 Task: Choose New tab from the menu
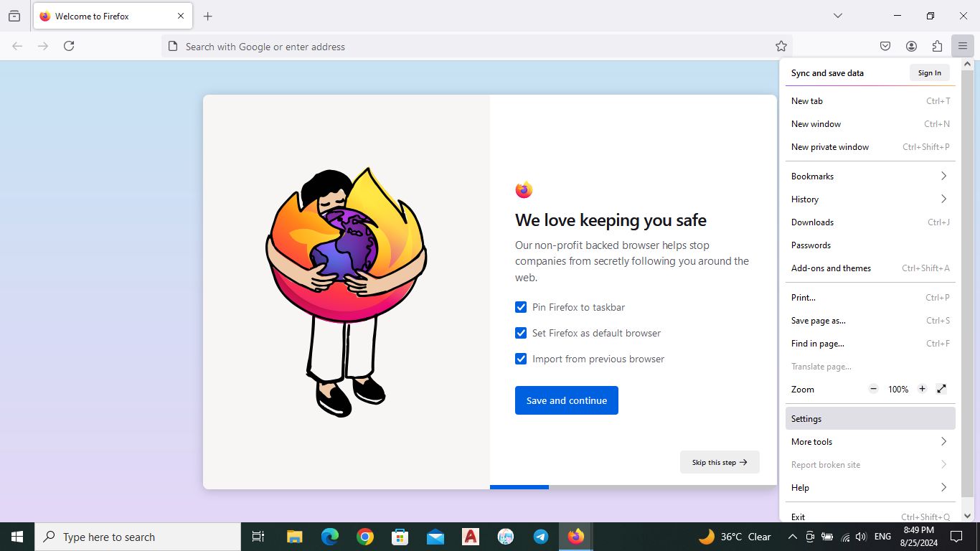(x=870, y=101)
